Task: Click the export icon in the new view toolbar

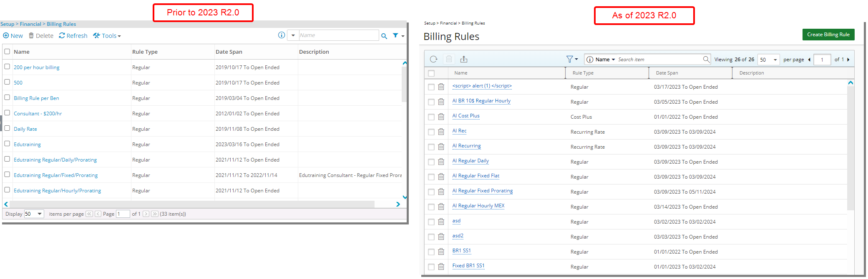Action: [464, 59]
